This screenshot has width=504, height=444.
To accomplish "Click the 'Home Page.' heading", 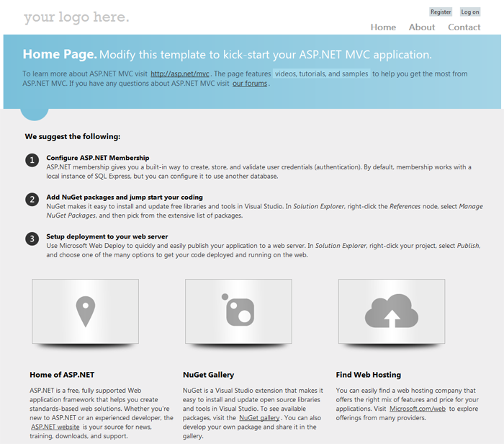I will 60,54.
